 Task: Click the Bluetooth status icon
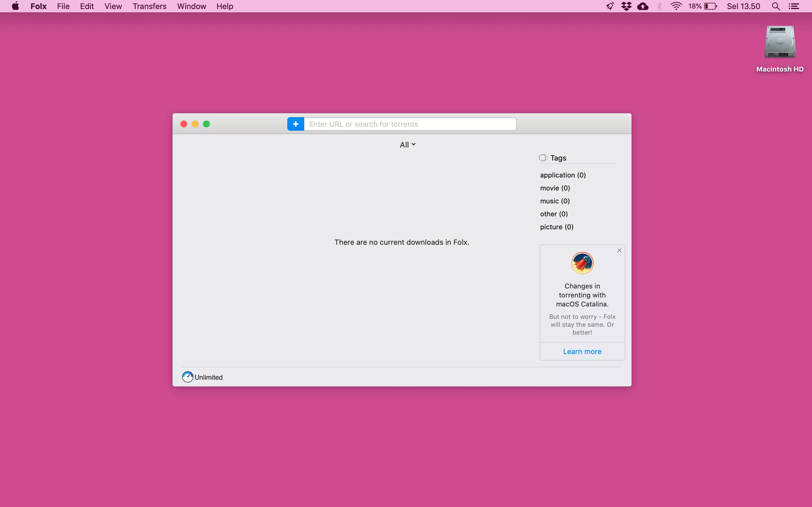coord(659,6)
